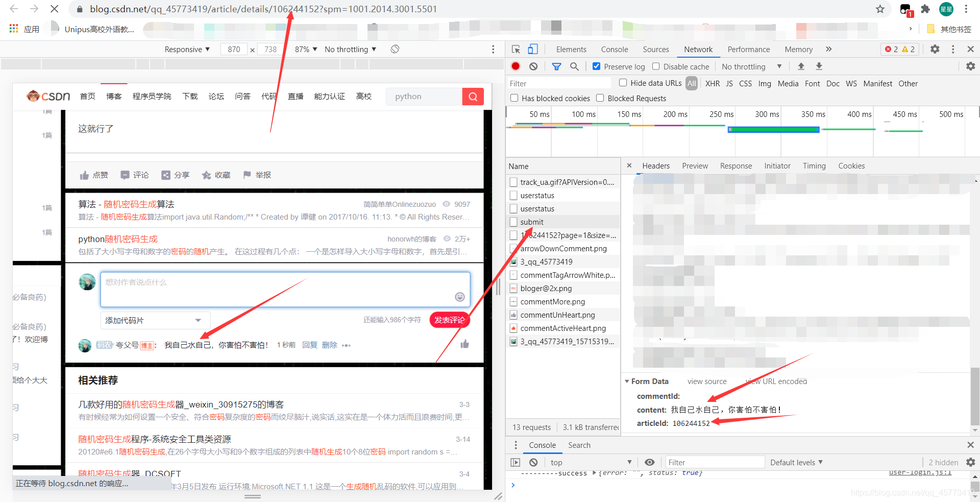Toggle the network filter funnel icon

tap(557, 66)
